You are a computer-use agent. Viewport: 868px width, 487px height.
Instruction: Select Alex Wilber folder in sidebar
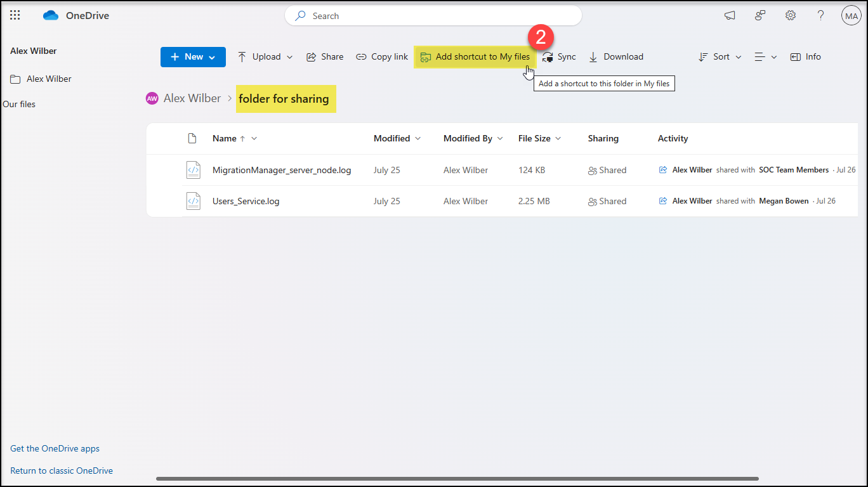point(49,79)
